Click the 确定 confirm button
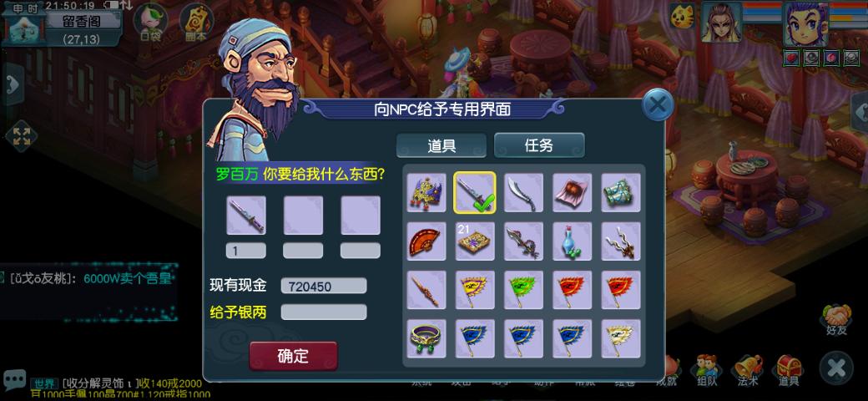 293,356
